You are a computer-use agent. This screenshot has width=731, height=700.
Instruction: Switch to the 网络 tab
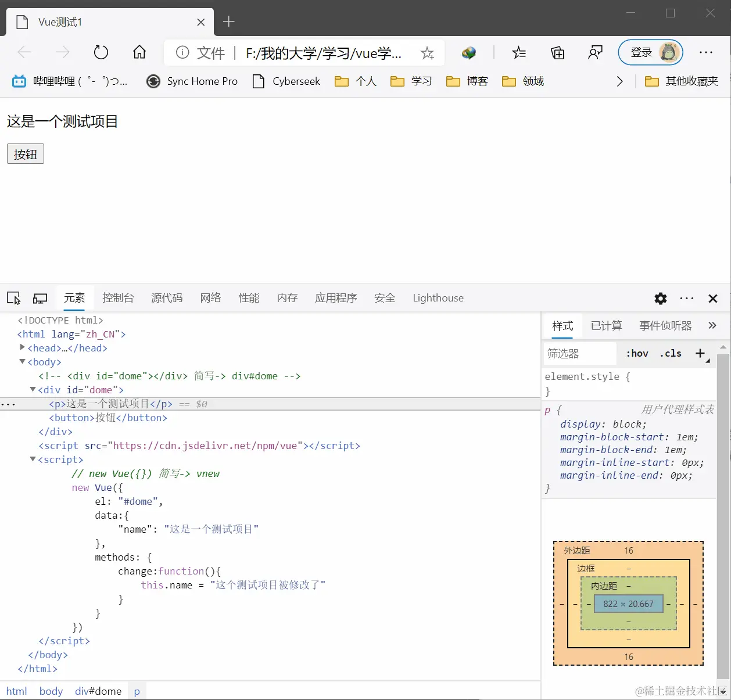(x=210, y=298)
